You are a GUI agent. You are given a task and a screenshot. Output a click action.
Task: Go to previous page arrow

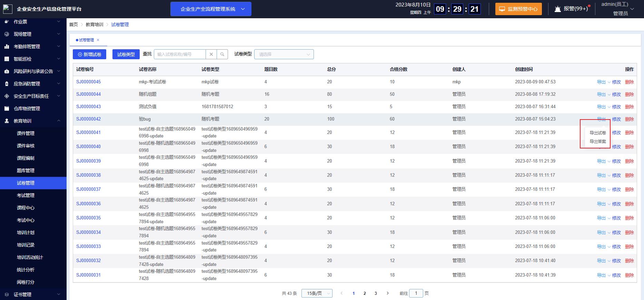click(341, 293)
